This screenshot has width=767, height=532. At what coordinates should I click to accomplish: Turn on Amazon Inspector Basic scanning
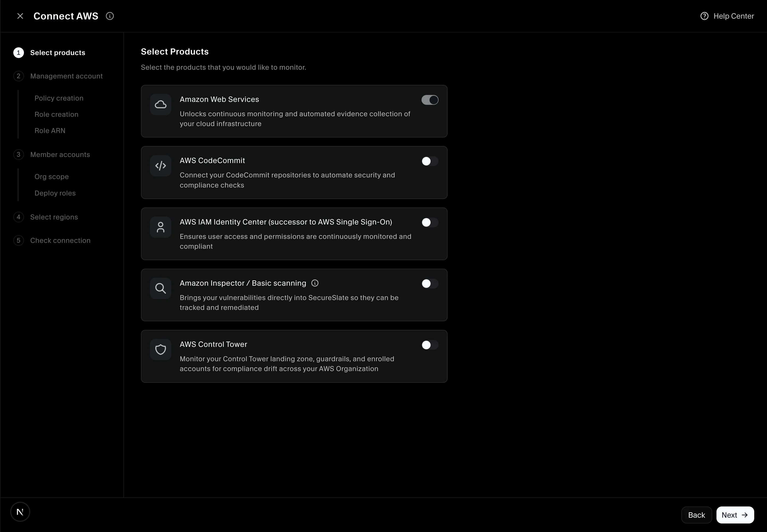(430, 284)
